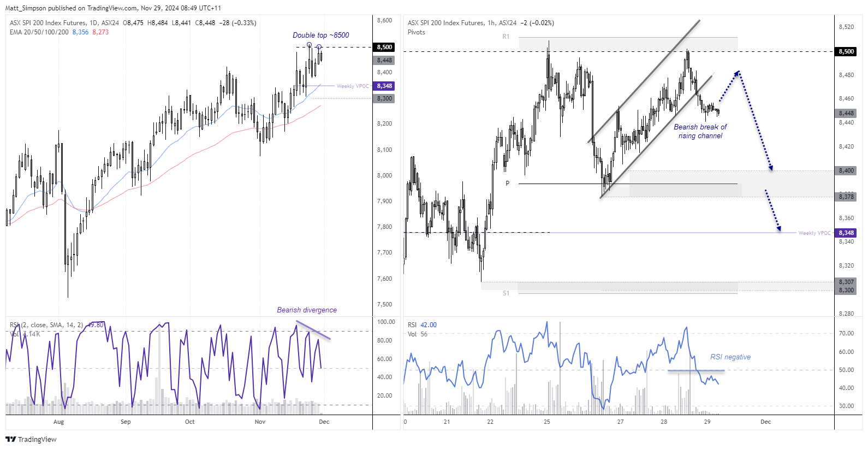Select the 'Weekly VPOC' text on daily chart
This screenshot has height=449, width=868.
click(353, 86)
